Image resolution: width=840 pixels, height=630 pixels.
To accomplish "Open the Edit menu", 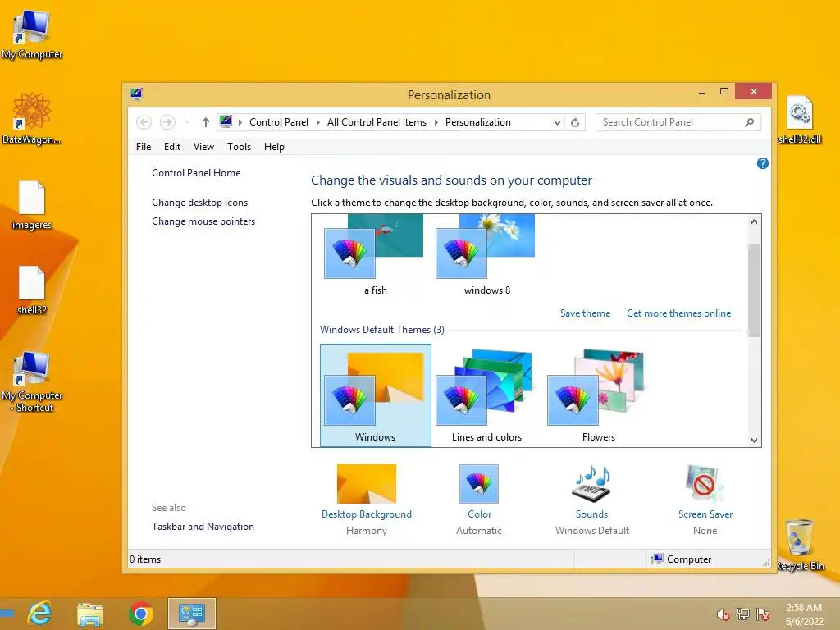I will [x=172, y=147].
